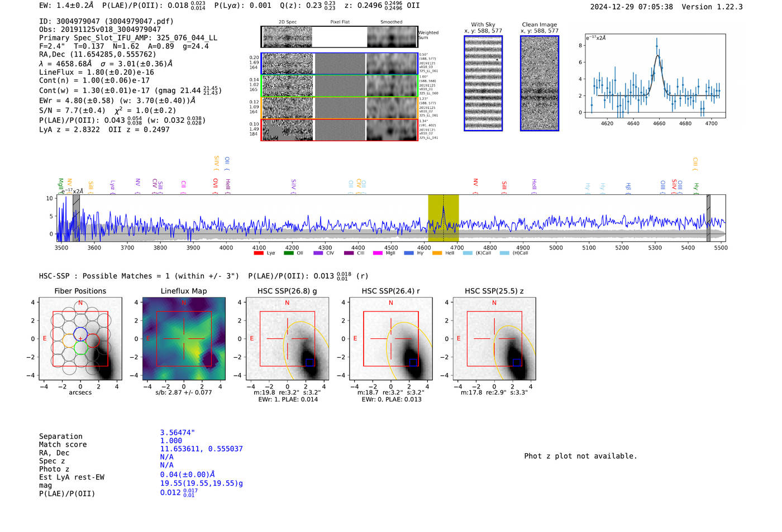Click the CIV purple legend swatch
This screenshot has height=532, width=782.
pyautogui.click(x=318, y=253)
